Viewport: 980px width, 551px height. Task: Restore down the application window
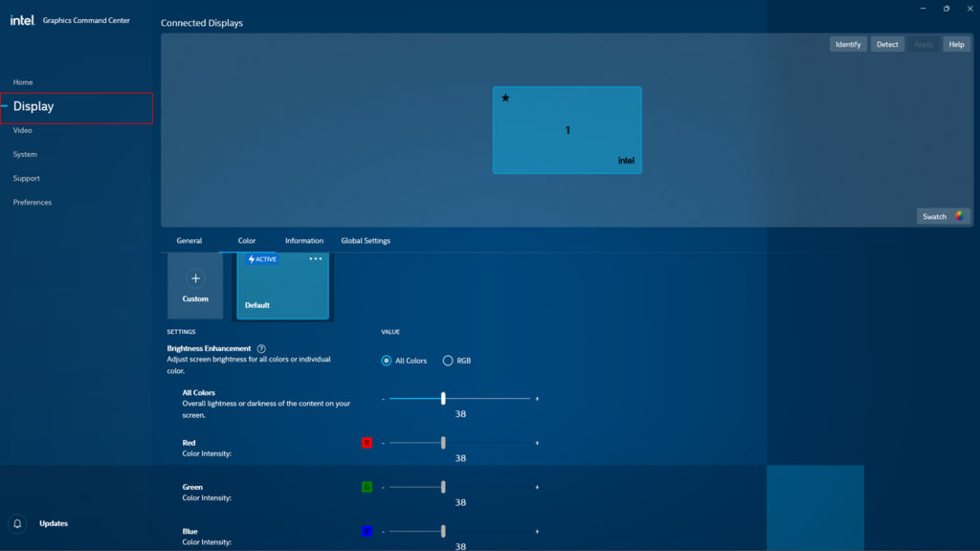[947, 9]
